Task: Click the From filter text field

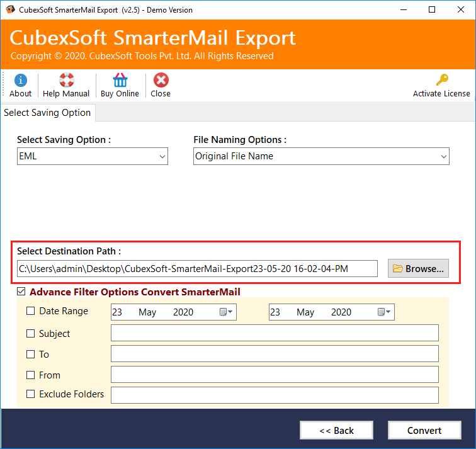Action: click(x=275, y=374)
